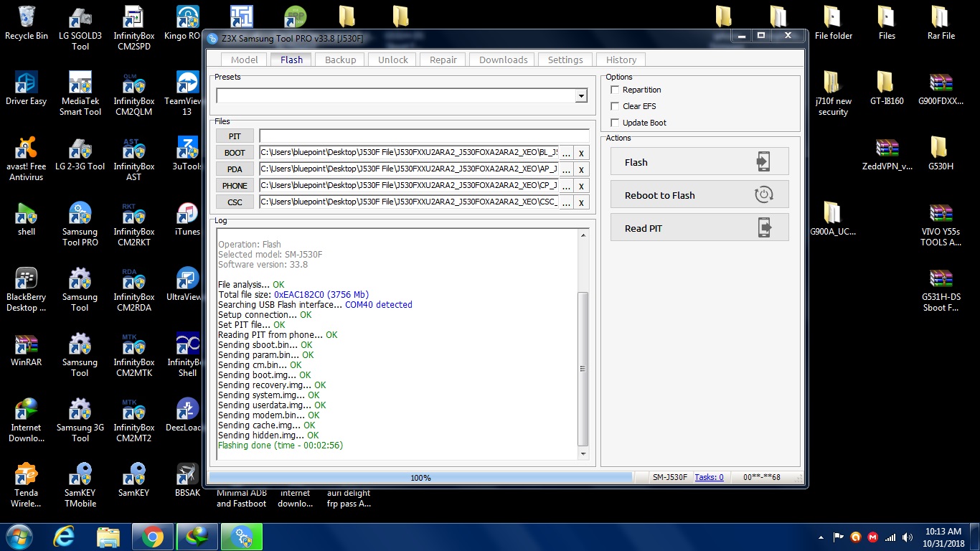980x551 pixels.
Task: Click the CSC file button
Action: tap(235, 202)
